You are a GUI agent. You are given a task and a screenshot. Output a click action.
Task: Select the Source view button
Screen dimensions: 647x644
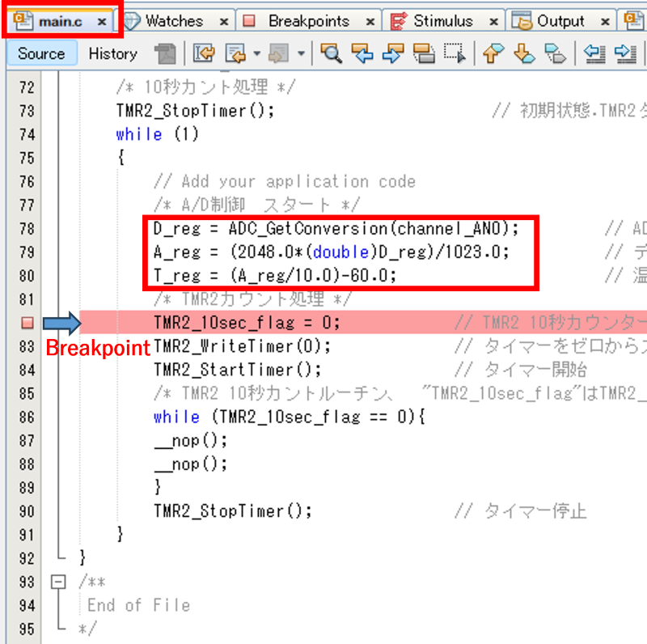41,54
